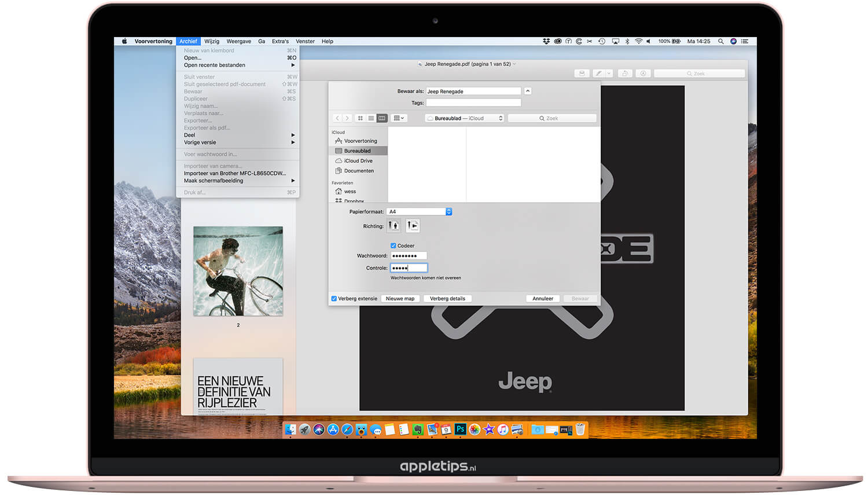Click the Nieuwe map button
Image resolution: width=868 pixels, height=495 pixels.
tap(400, 299)
